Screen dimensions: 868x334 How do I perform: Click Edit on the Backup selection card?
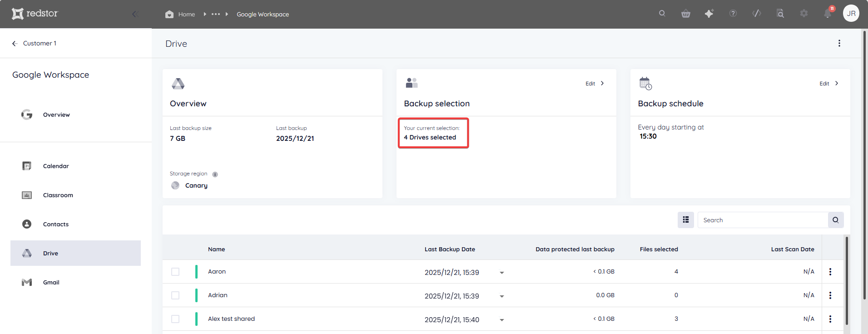point(595,84)
